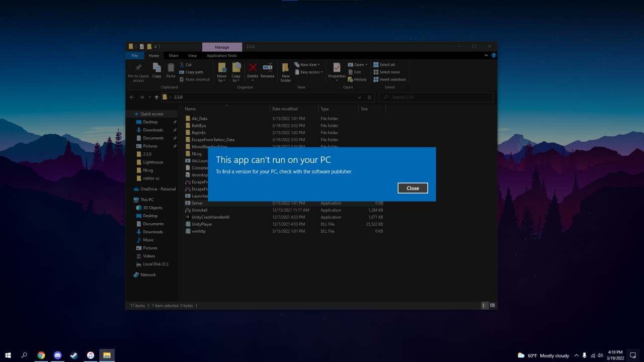The image size is (644, 362).
Task: Open the New item dropdown
Action: tap(308, 65)
